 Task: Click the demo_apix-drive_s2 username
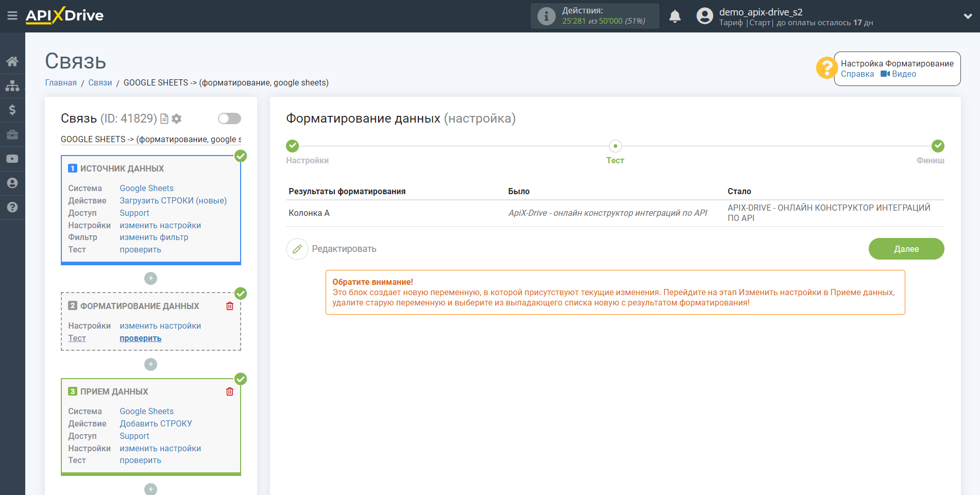pyautogui.click(x=761, y=12)
